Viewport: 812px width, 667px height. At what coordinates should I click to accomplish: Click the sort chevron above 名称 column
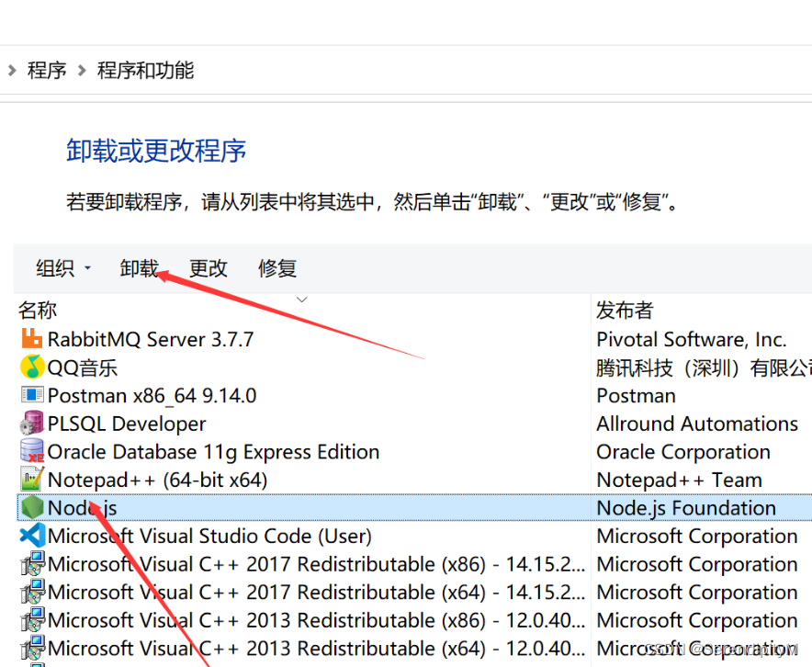(303, 299)
